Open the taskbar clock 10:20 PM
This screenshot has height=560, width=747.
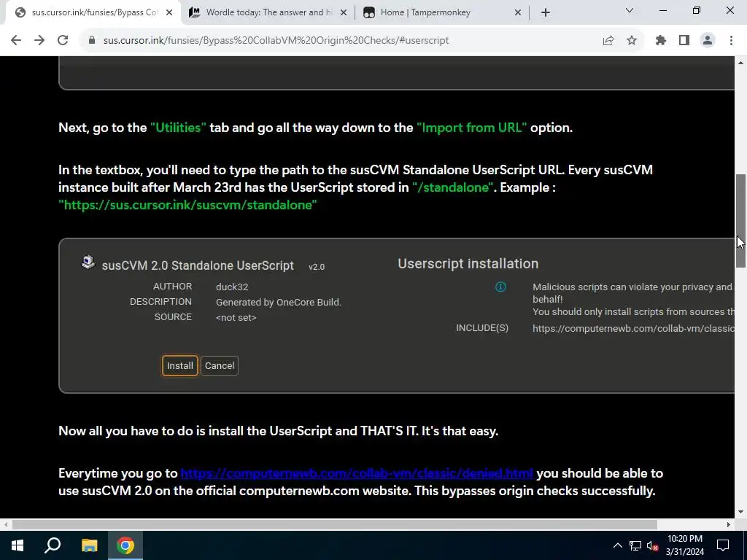(684, 545)
